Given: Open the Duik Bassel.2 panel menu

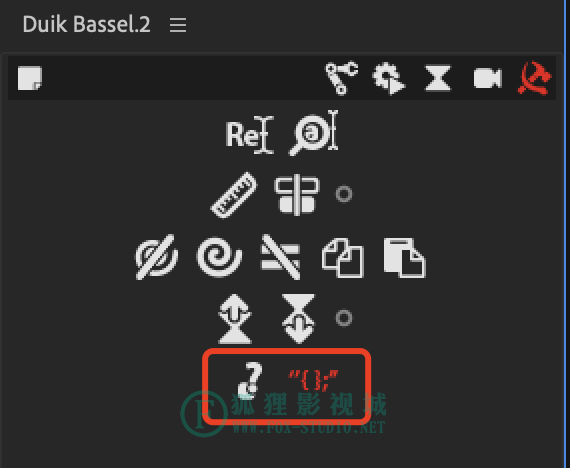Looking at the screenshot, I should [x=178, y=25].
